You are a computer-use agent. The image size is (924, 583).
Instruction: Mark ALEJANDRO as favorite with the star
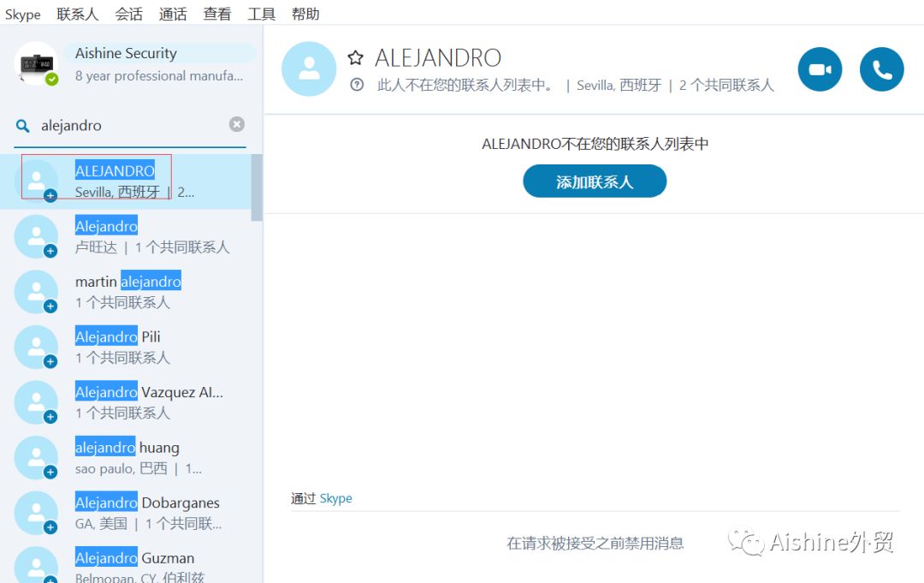pos(355,57)
